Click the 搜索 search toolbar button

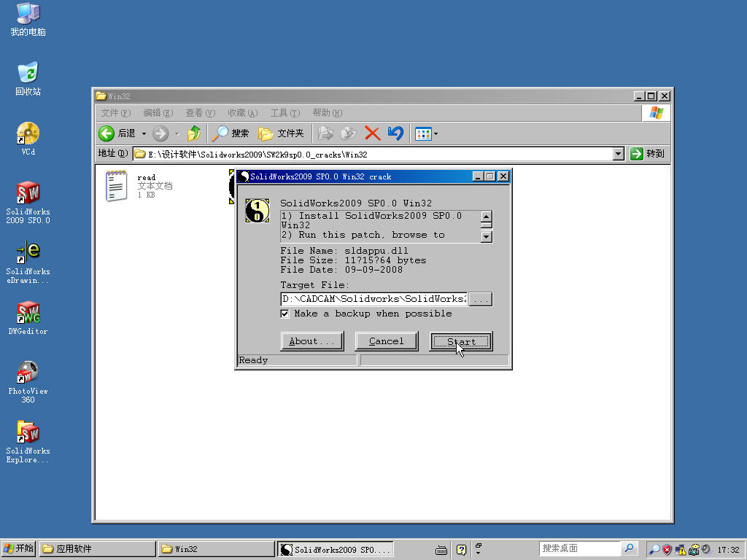pyautogui.click(x=231, y=133)
